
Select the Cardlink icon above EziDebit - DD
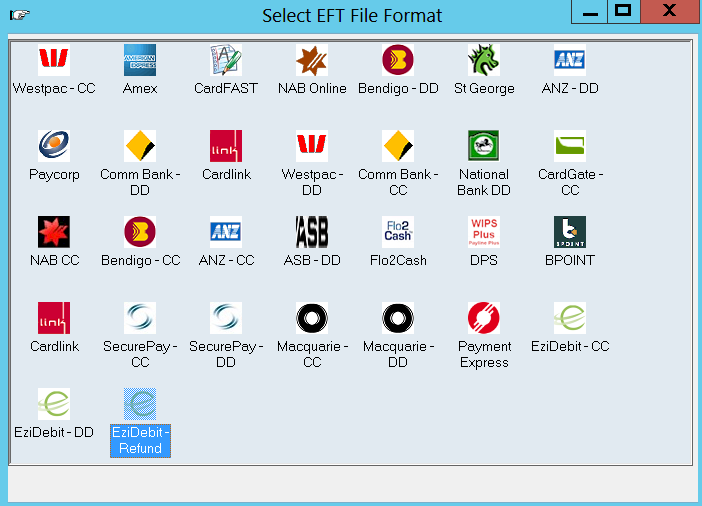pos(54,318)
